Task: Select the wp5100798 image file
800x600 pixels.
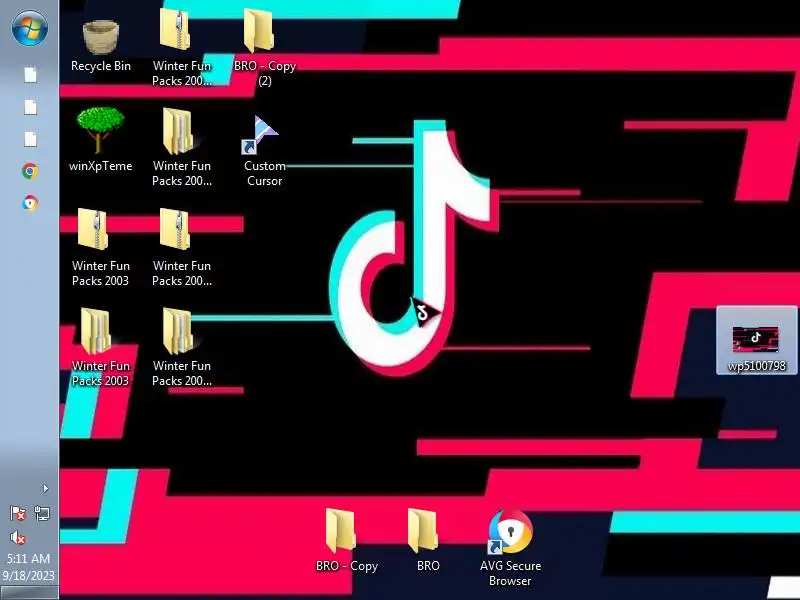Action: click(757, 341)
